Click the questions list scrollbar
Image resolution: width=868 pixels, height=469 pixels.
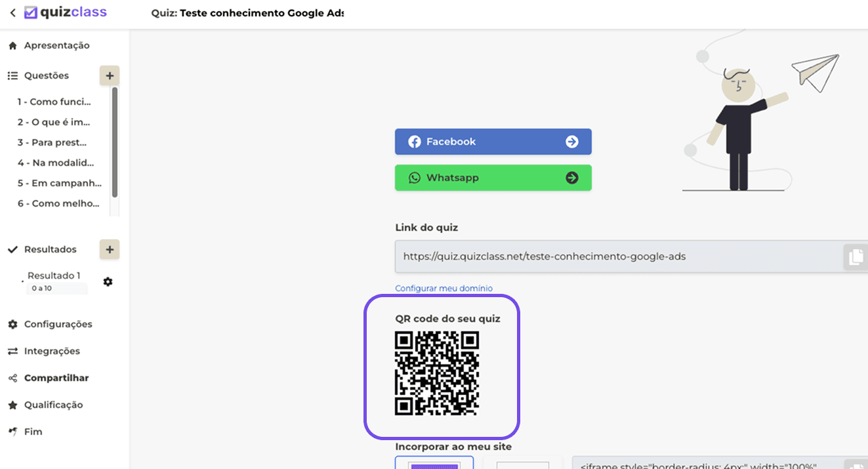point(115,142)
